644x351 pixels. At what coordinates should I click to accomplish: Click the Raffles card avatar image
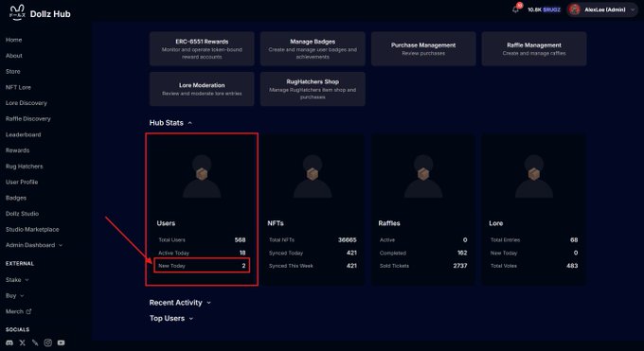tap(423, 176)
